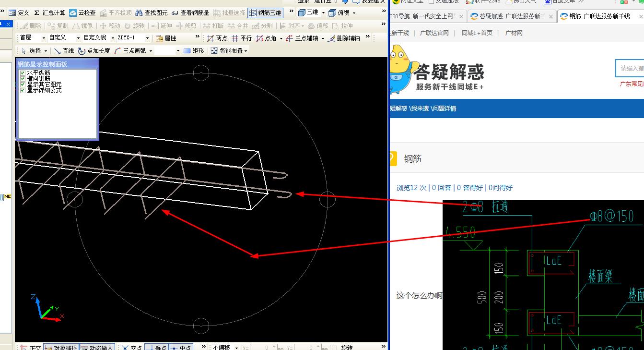Open the 属性 properties panel
Screen dimensions: 644x350
click(x=166, y=38)
